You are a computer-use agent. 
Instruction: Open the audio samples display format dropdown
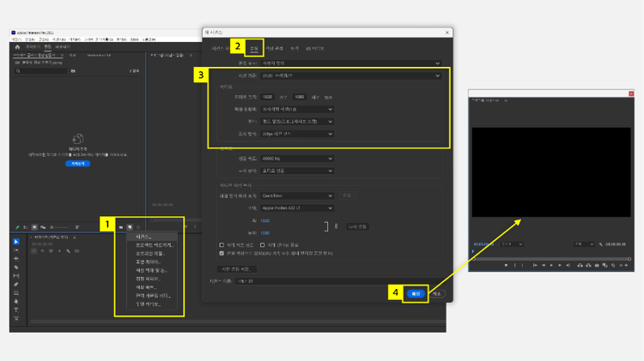[x=296, y=171]
